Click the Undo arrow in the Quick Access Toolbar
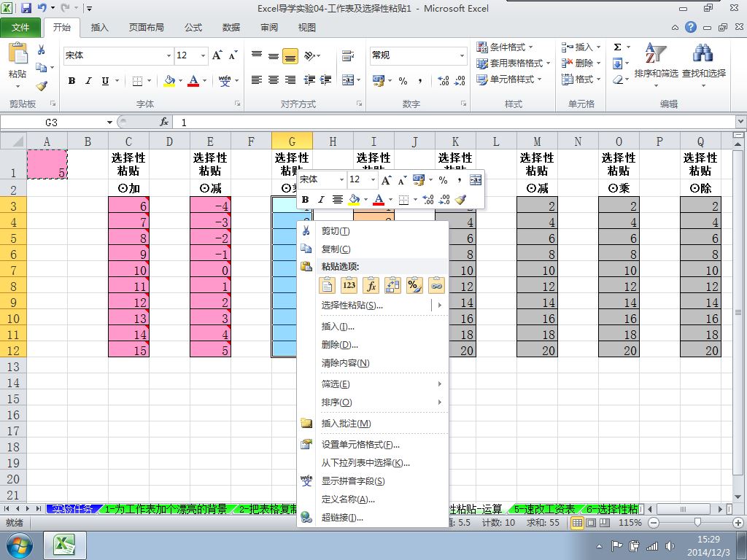 coord(42,8)
